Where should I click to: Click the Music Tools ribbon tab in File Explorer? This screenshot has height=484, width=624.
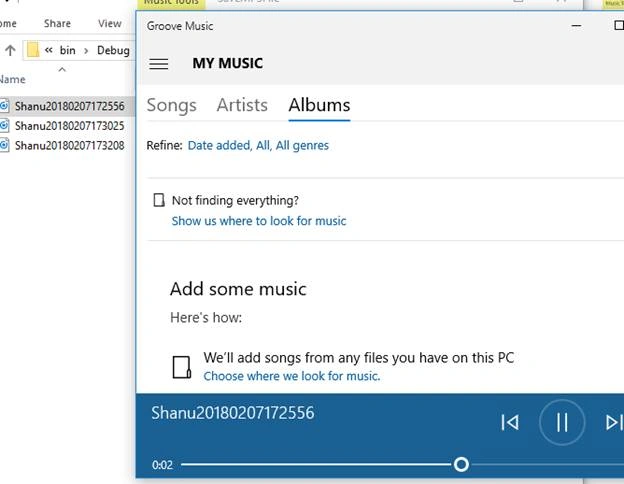click(171, 3)
